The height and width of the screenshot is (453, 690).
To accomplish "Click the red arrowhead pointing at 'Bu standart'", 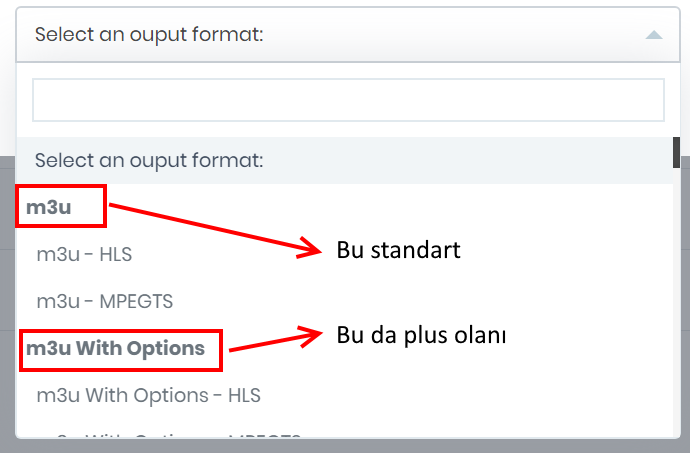I will pos(312,248).
